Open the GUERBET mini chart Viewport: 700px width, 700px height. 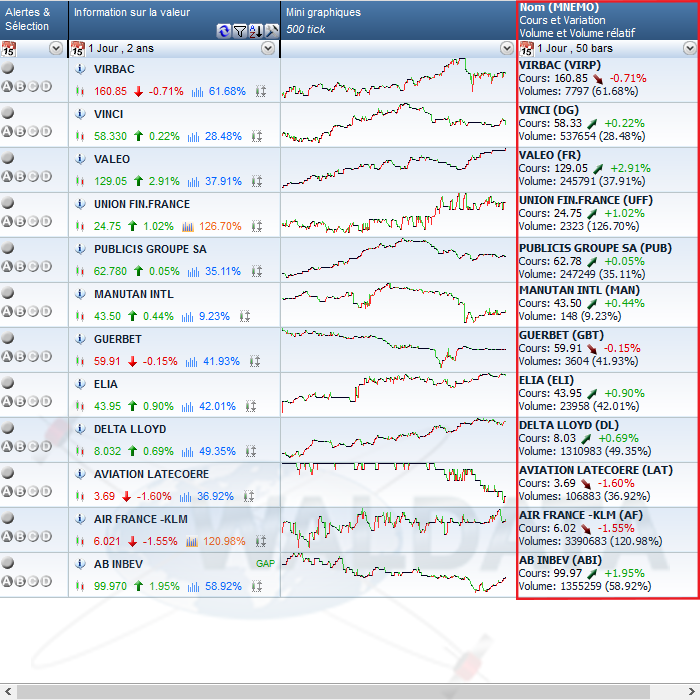[x=394, y=348]
